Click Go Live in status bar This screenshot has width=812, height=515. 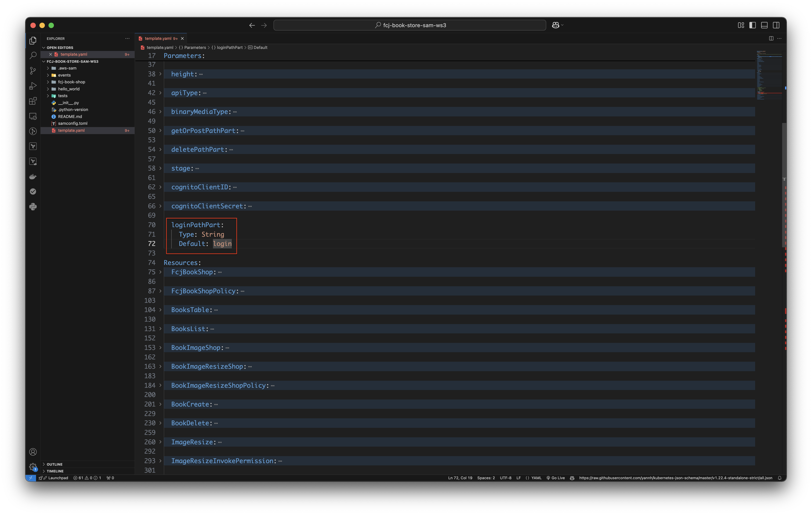pos(555,478)
